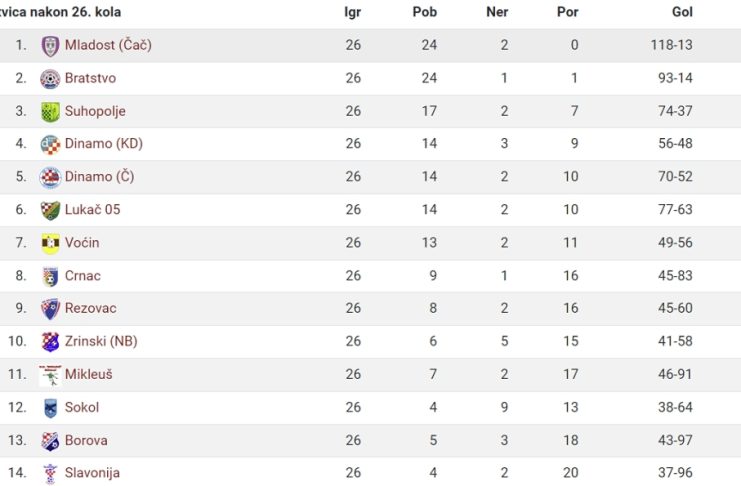Click the Ner column header
Screen dimensions: 741x486
click(x=497, y=12)
